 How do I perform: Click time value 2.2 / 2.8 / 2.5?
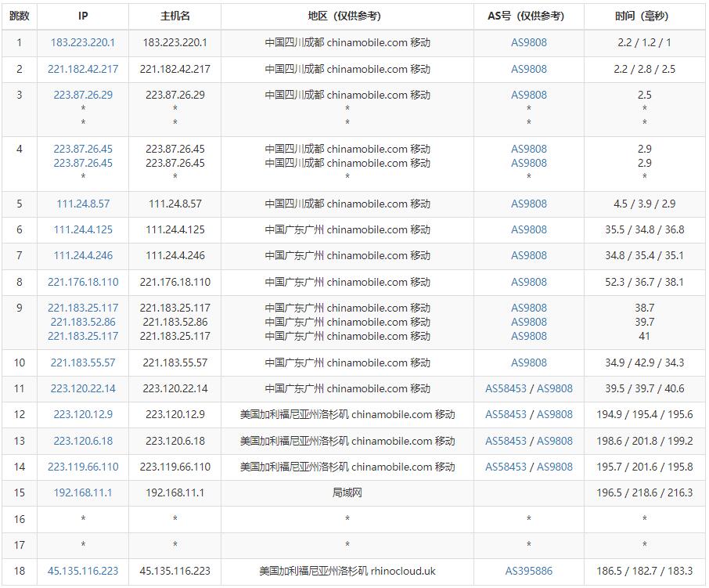pos(644,69)
